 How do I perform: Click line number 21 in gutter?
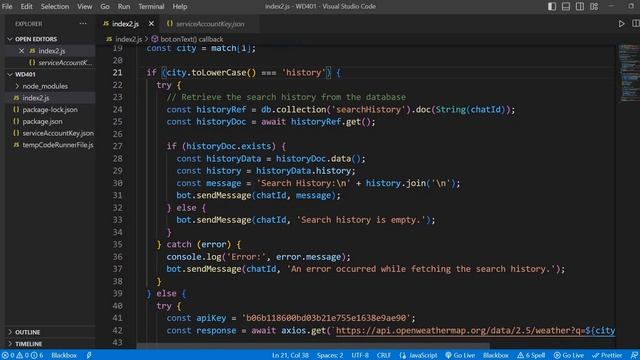tap(118, 73)
